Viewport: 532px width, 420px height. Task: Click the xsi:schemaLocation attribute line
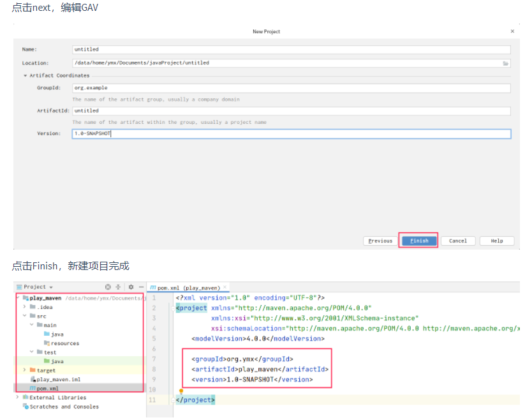pos(365,329)
